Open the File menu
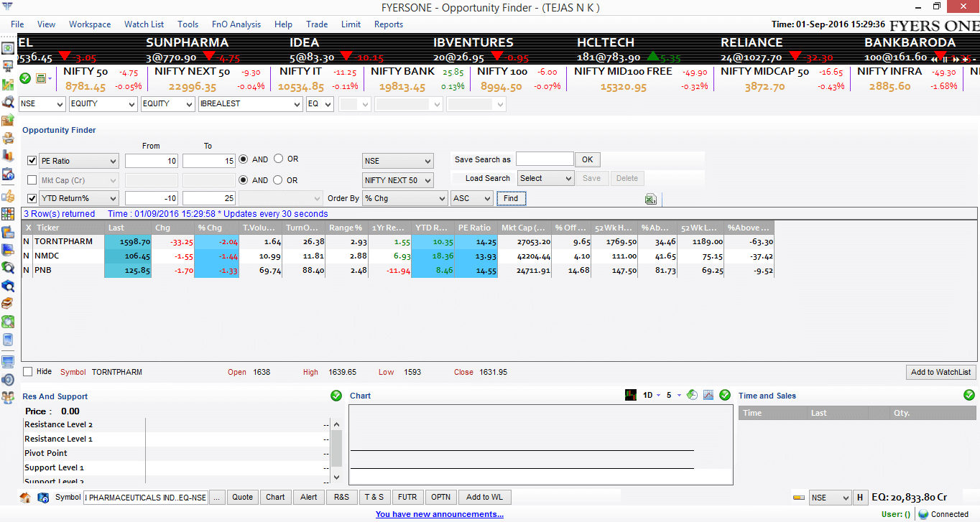 coord(17,24)
